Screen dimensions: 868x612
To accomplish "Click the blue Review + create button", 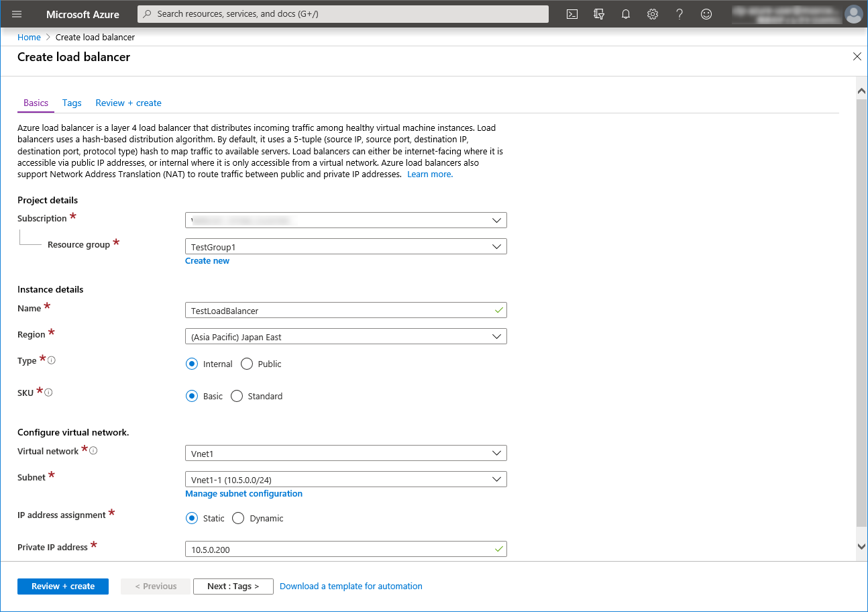I will [x=63, y=586].
